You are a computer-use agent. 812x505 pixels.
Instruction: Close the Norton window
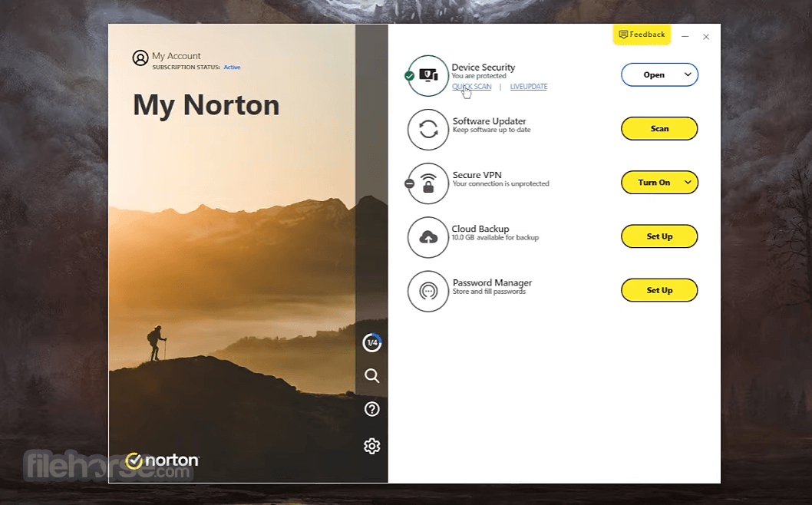pyautogui.click(x=706, y=37)
